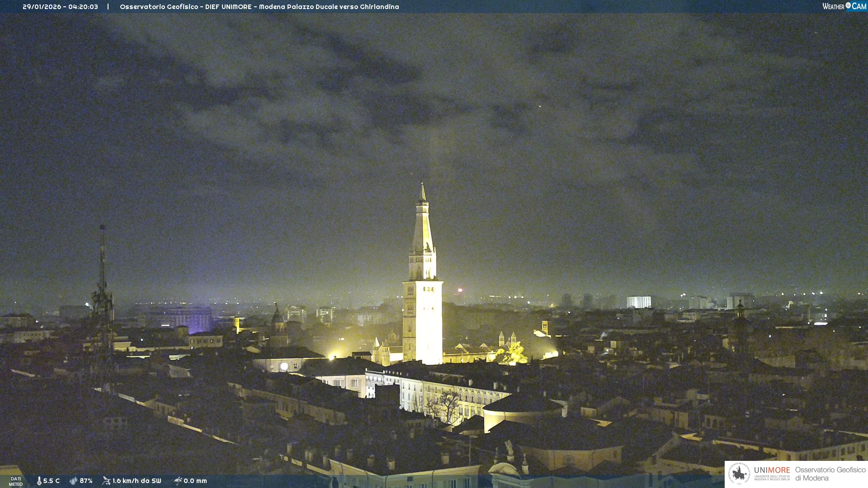
Task: Select the 5.5 C temperature reading
Action: click(51, 481)
